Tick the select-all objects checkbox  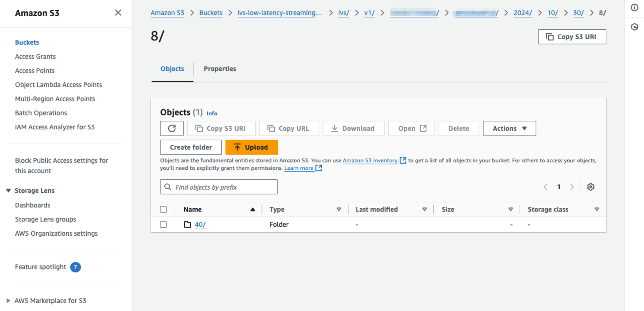(164, 209)
